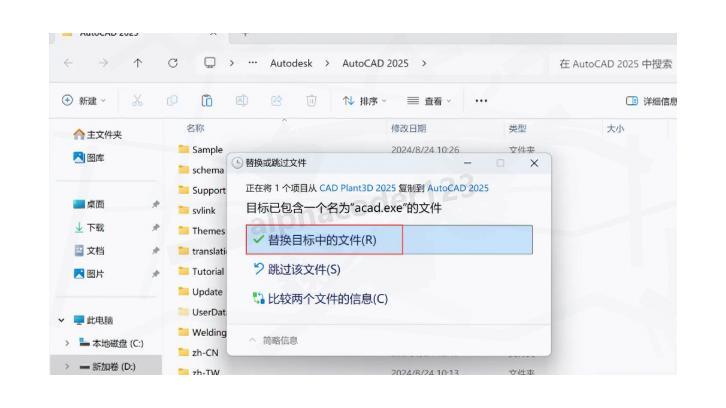Select the schema folder

tap(201, 170)
